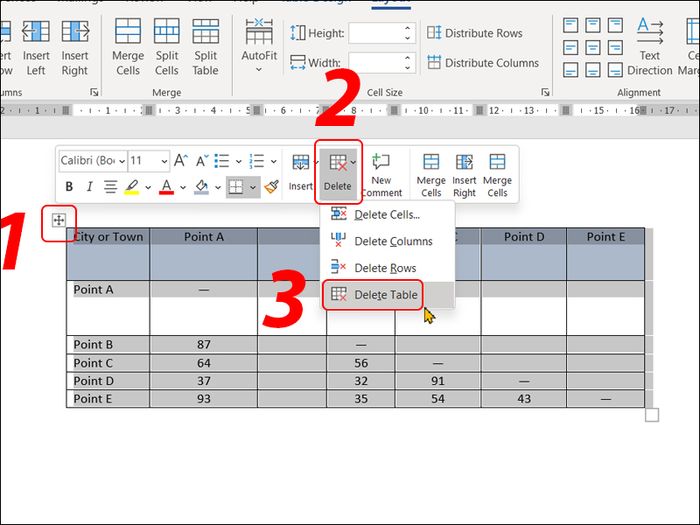This screenshot has height=525, width=700.
Task: Open the Cell Size dialog launcher
Action: point(545,92)
